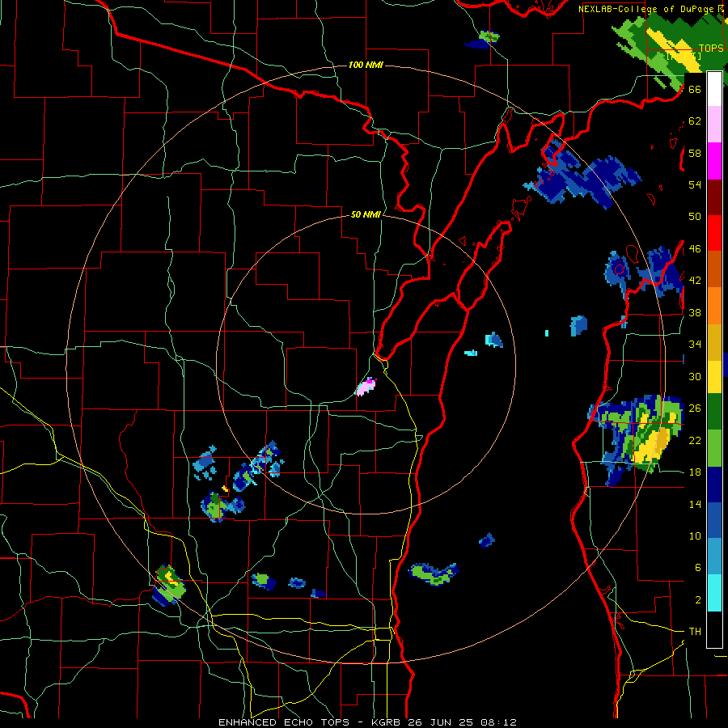Click the legend value '30'
This screenshot has width=728, height=728.
tap(695, 376)
